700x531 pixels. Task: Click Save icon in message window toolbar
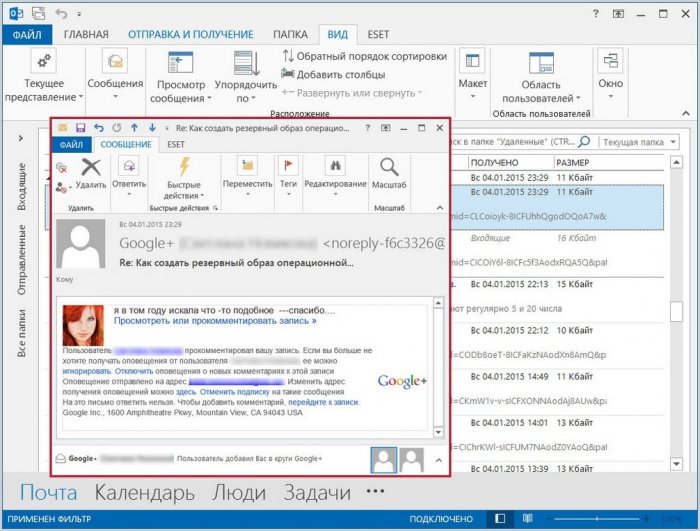(x=80, y=128)
